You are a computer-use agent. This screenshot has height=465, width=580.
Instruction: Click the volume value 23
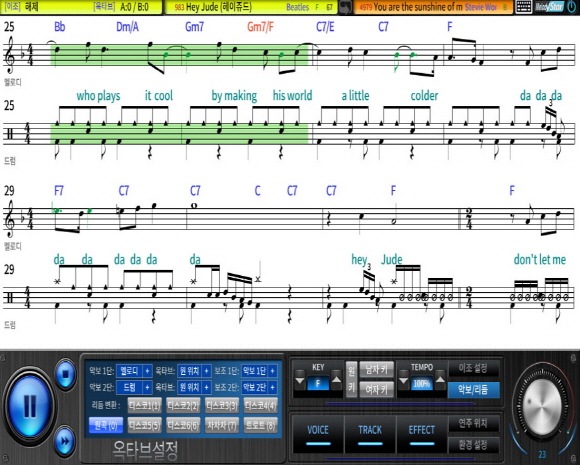point(542,454)
